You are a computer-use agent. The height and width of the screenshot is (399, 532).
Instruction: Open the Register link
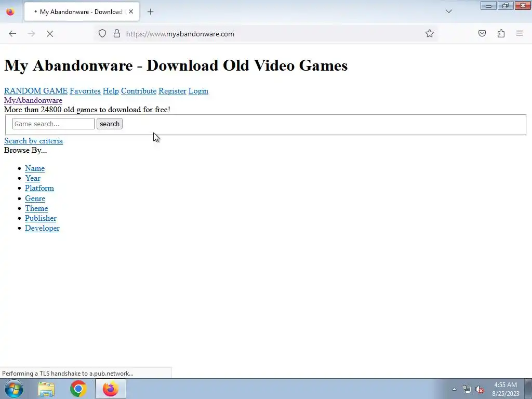[172, 91]
